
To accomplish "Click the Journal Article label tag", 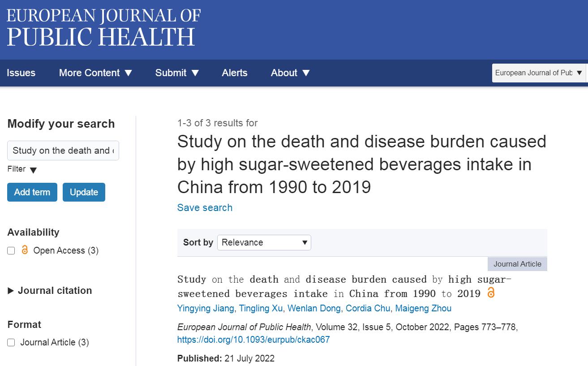I will pos(517,264).
